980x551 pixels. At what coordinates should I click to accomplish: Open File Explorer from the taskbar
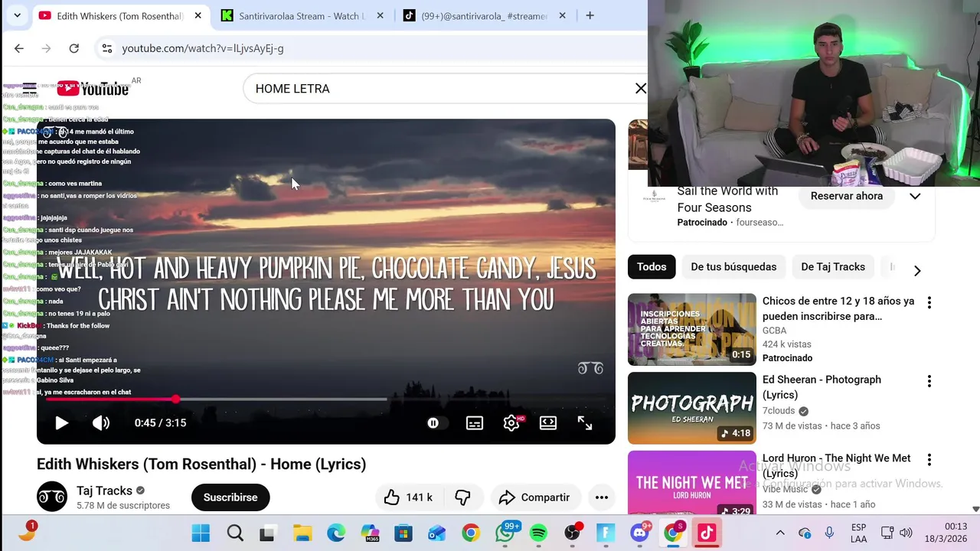click(x=302, y=533)
